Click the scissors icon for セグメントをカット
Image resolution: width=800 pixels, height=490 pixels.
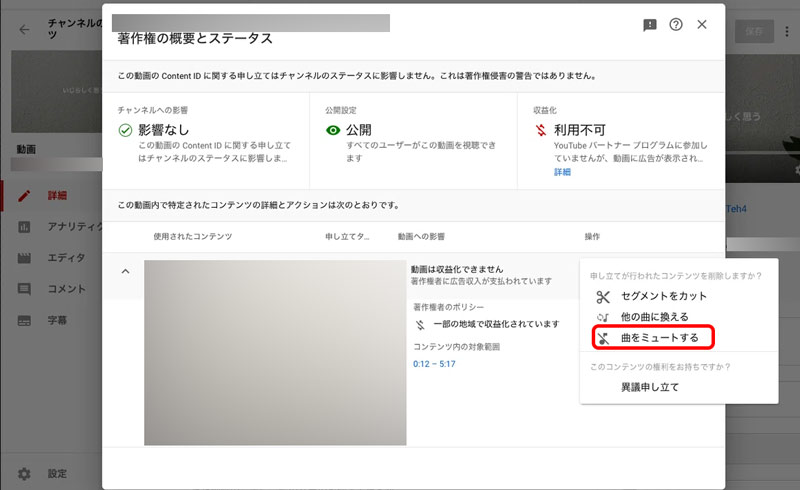click(603, 297)
